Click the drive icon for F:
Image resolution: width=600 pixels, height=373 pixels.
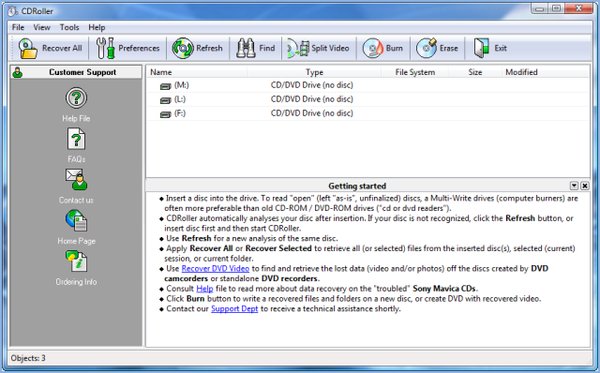(165, 114)
